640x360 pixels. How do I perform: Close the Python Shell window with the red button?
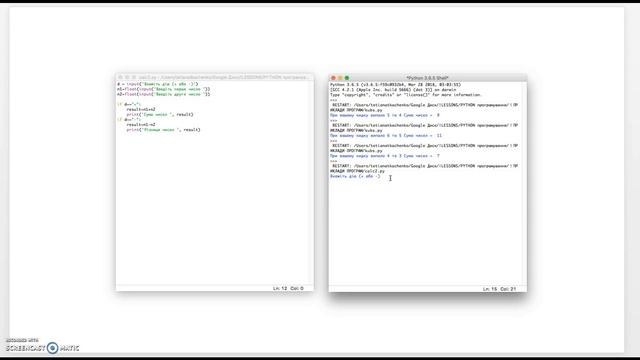(x=333, y=78)
